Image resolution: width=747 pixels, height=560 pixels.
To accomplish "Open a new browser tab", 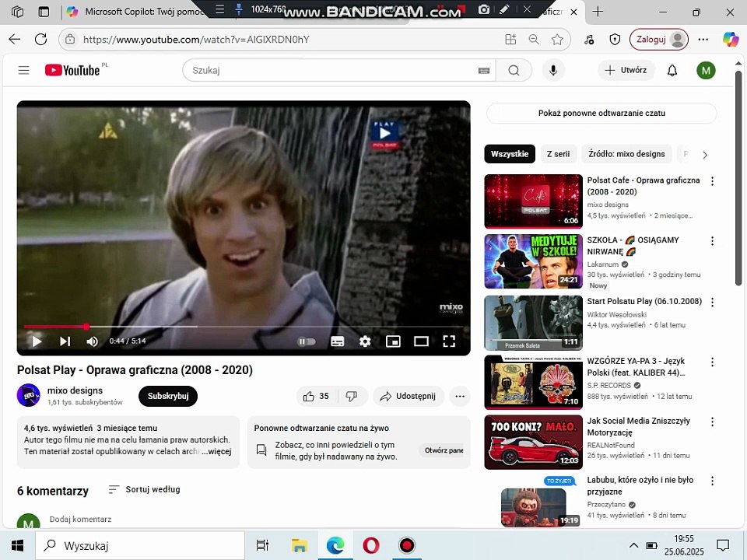I will pyautogui.click(x=598, y=12).
